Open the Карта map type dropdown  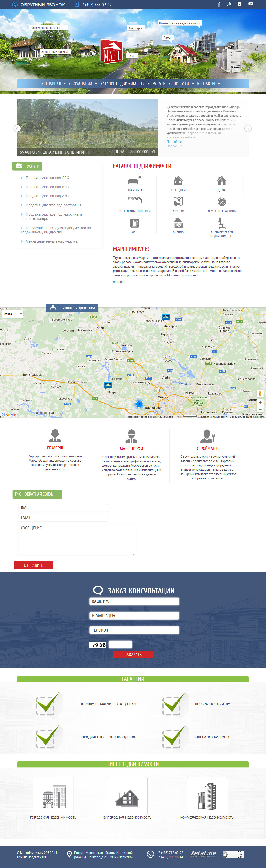pos(13,314)
